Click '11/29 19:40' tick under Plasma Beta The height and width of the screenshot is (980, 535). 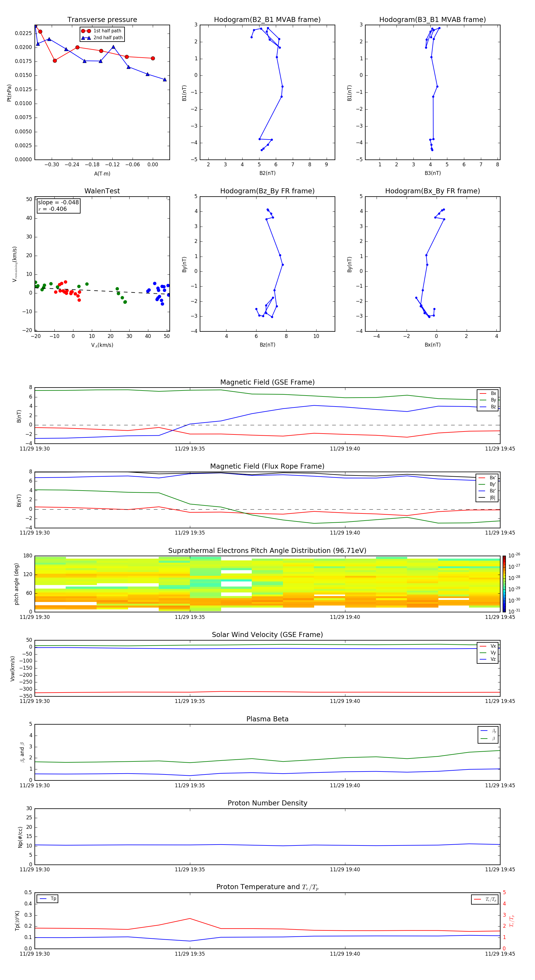344,785
